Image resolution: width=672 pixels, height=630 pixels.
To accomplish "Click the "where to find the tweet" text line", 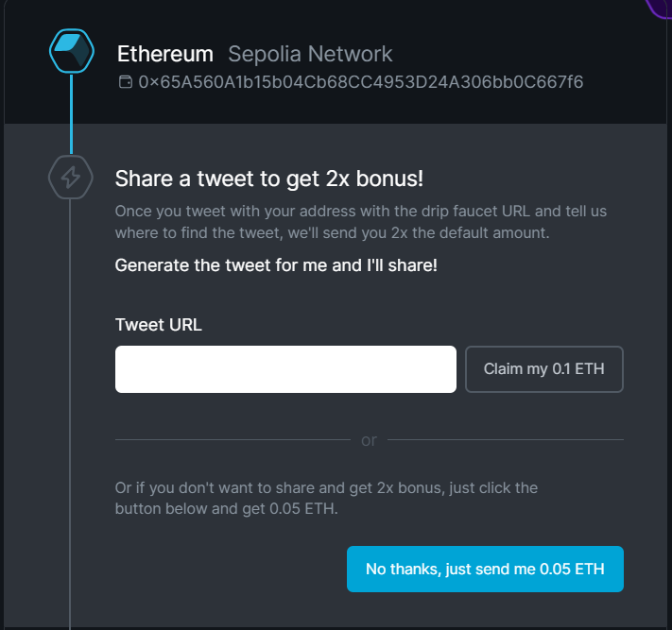I will pos(332,232).
